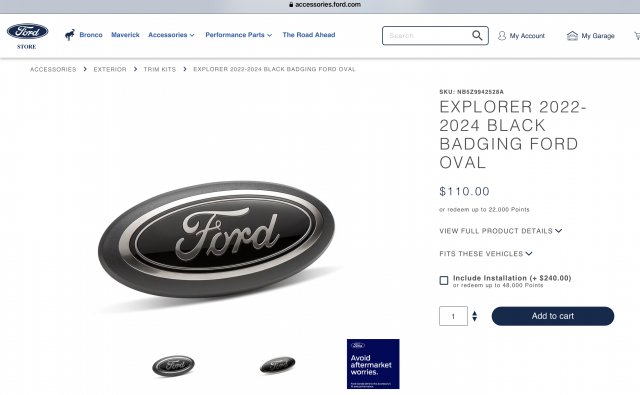640x395 pixels.
Task: Click the Ford Store logo
Action: [27, 36]
